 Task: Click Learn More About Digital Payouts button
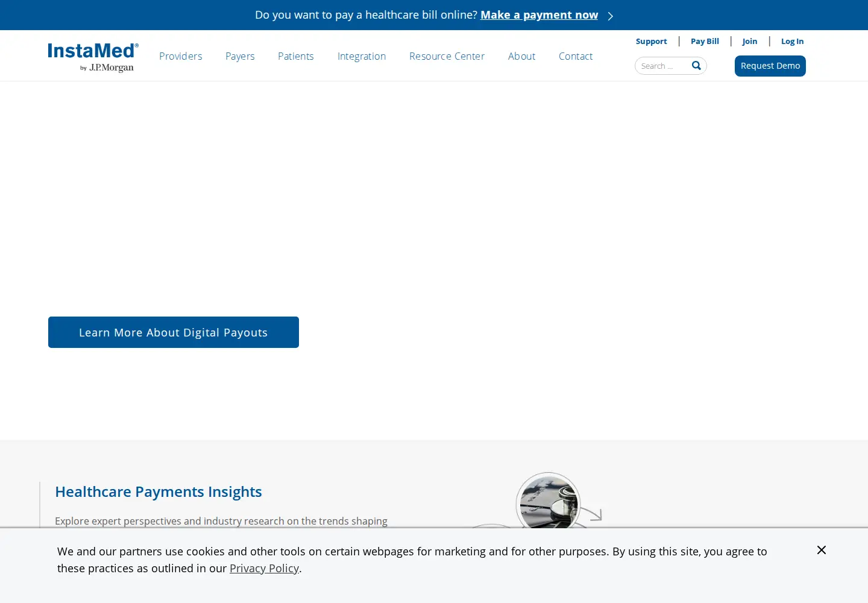(174, 332)
